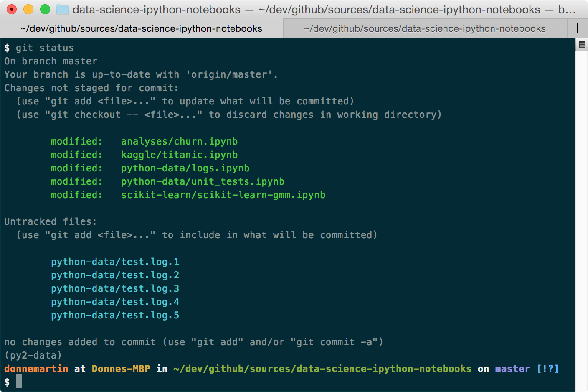The height and width of the screenshot is (392, 588).
Task: Switch to the second inactive terminal tab
Action: pos(425,28)
